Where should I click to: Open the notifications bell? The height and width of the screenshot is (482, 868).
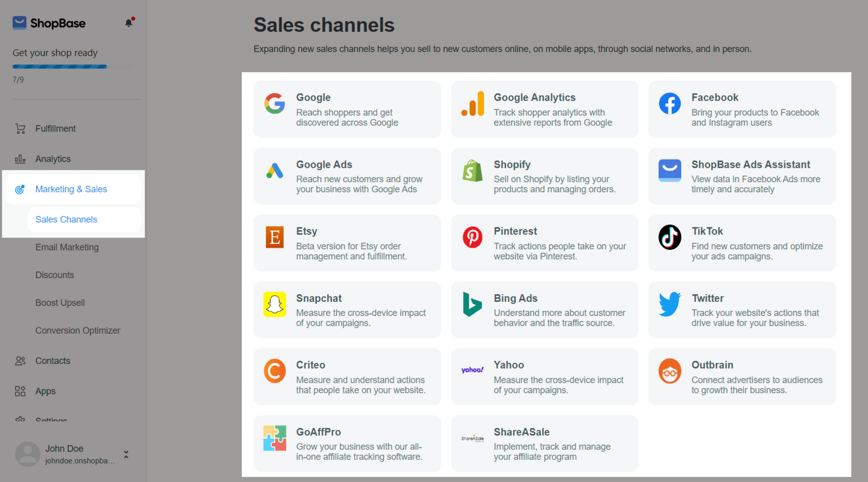pyautogui.click(x=129, y=23)
